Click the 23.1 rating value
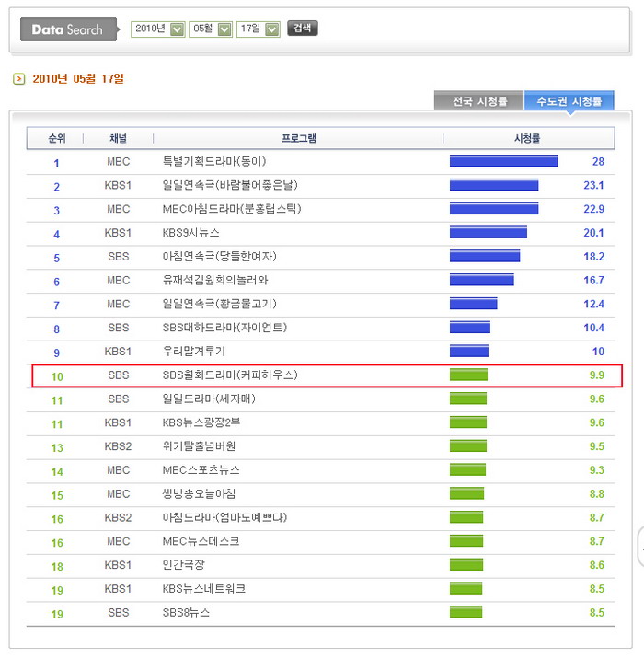The height and width of the screenshot is (670, 644). pyautogui.click(x=593, y=185)
